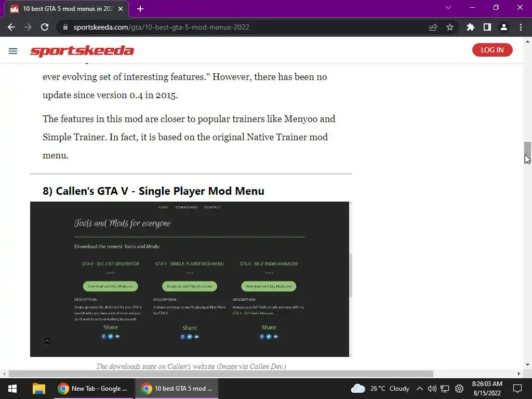This screenshot has width=532, height=399.
Task: Reload the Sportskeeda page
Action: (45, 27)
